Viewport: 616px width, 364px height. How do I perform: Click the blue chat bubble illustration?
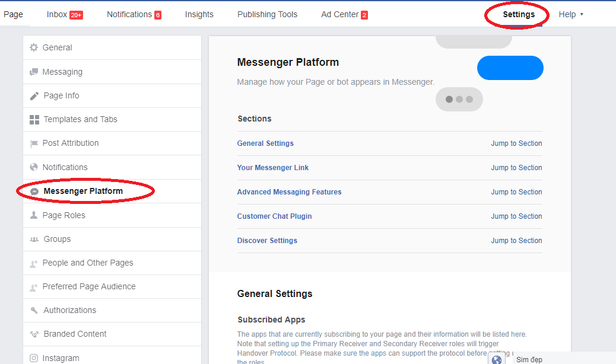pos(510,68)
